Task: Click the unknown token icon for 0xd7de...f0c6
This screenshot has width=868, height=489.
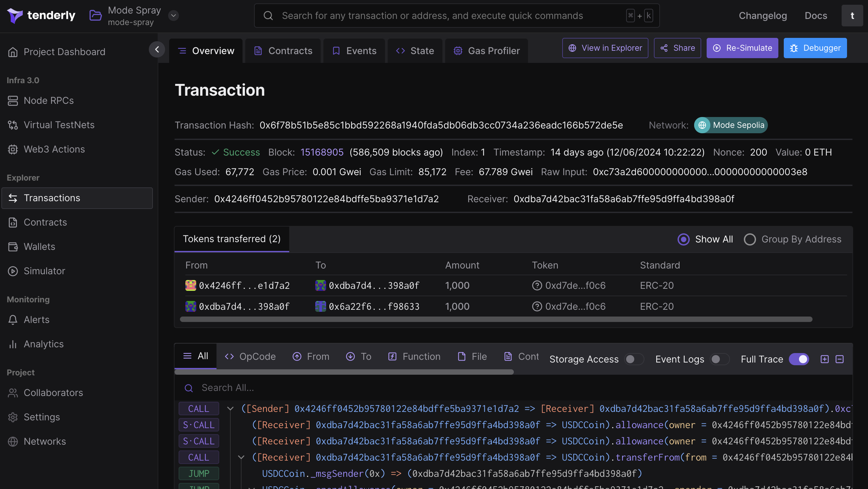Action: pos(537,286)
